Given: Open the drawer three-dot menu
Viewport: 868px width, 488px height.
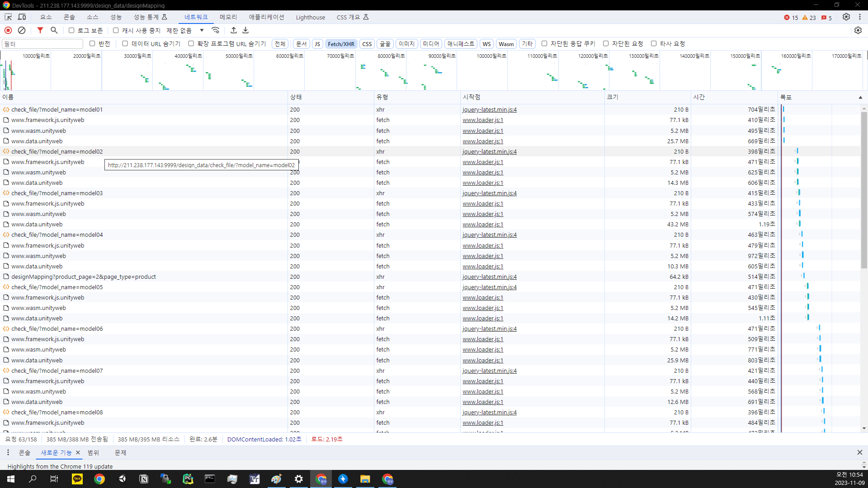Looking at the screenshot, I should [8, 452].
